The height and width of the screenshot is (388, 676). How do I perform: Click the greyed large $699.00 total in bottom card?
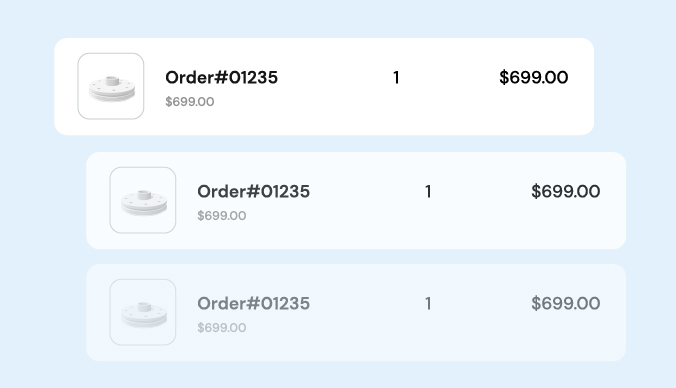coord(566,304)
